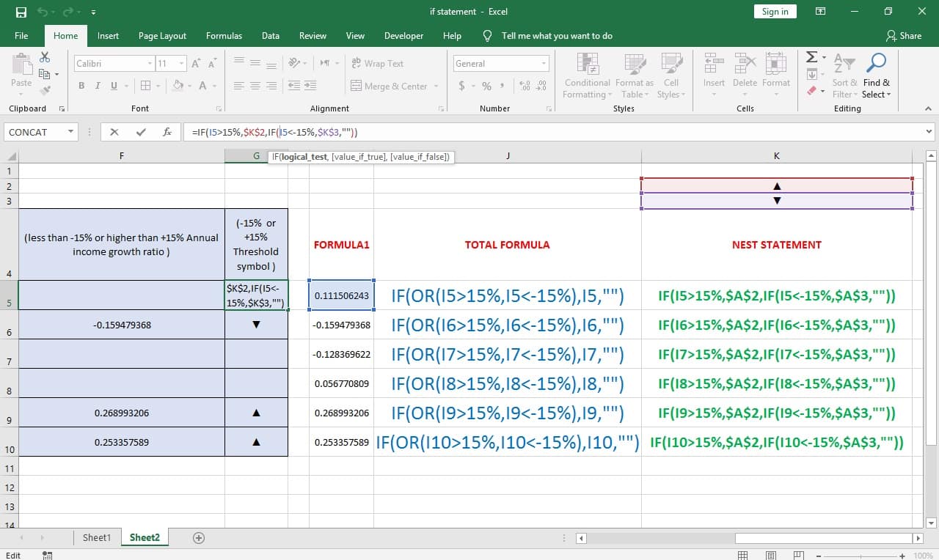Image resolution: width=939 pixels, height=560 pixels.
Task: Click the Sign in button
Action: pos(775,11)
